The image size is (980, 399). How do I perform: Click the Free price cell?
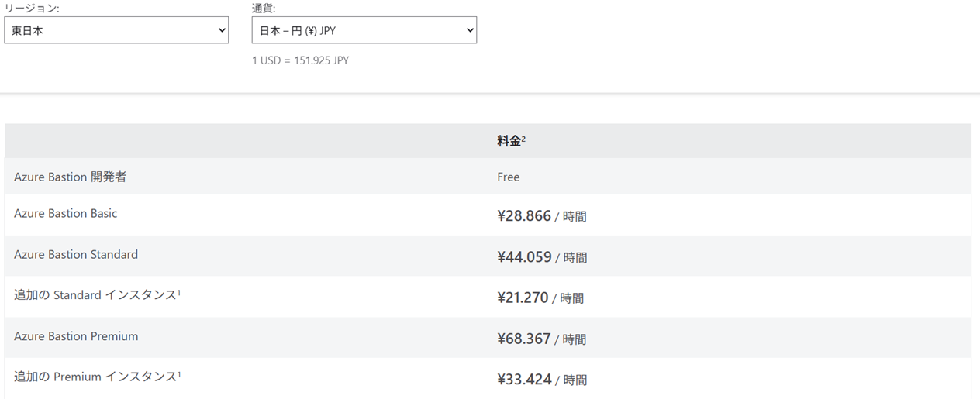pos(509,177)
